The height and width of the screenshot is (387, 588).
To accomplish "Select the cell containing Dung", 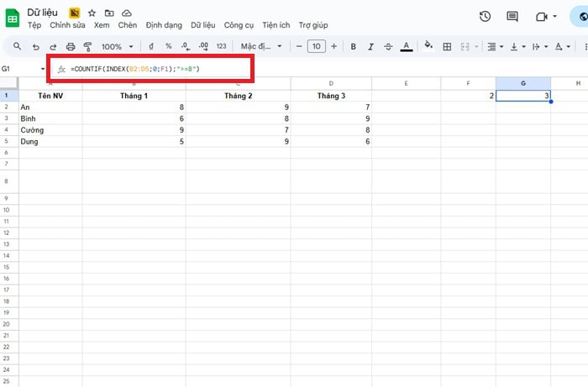I will (x=50, y=141).
